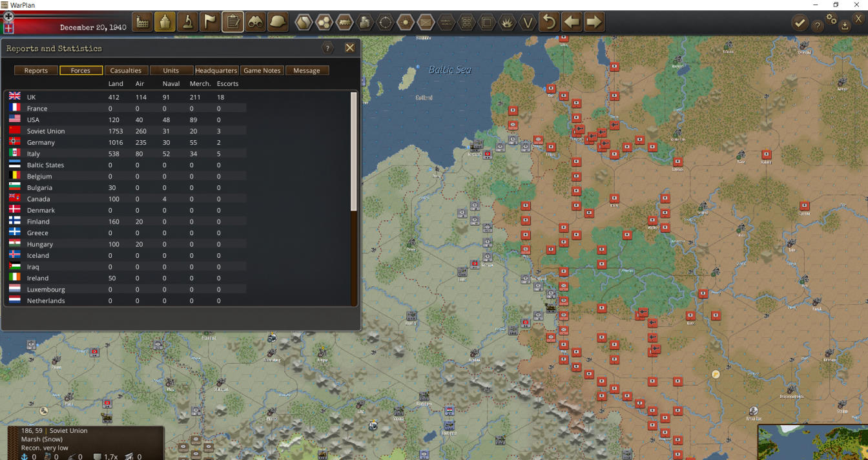868x460 pixels.
Task: Select the ship naval icon in toolbar
Action: coord(165,22)
